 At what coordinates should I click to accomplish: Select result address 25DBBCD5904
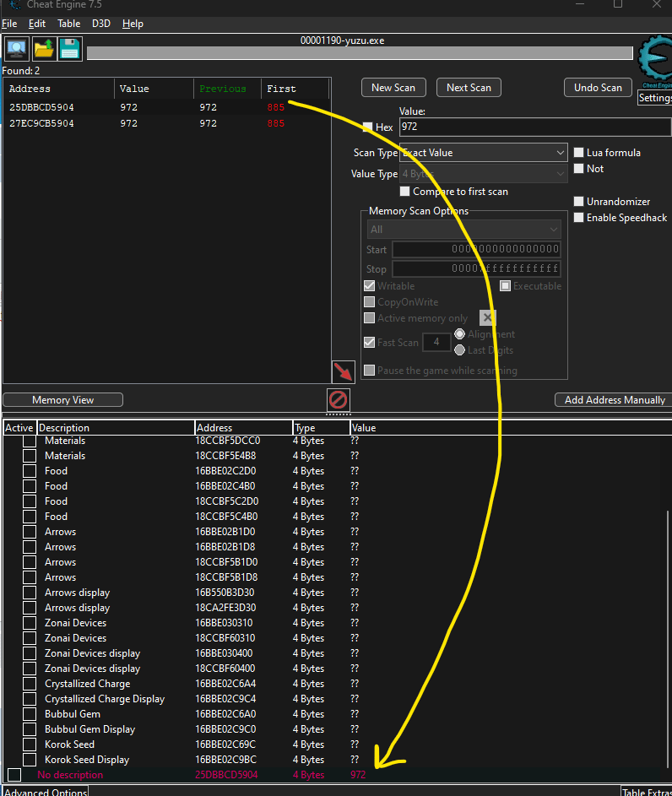(x=41, y=107)
